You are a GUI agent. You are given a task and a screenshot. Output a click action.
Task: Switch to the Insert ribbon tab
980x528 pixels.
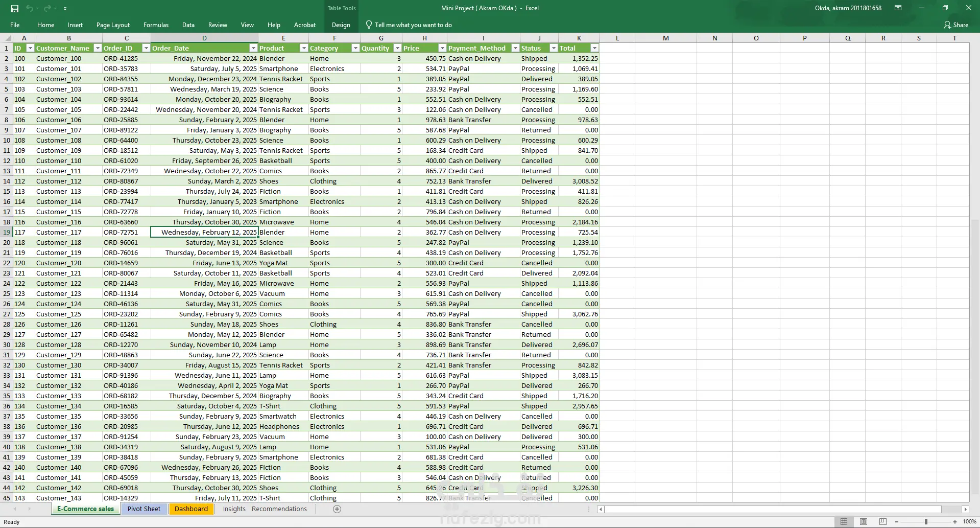point(75,25)
